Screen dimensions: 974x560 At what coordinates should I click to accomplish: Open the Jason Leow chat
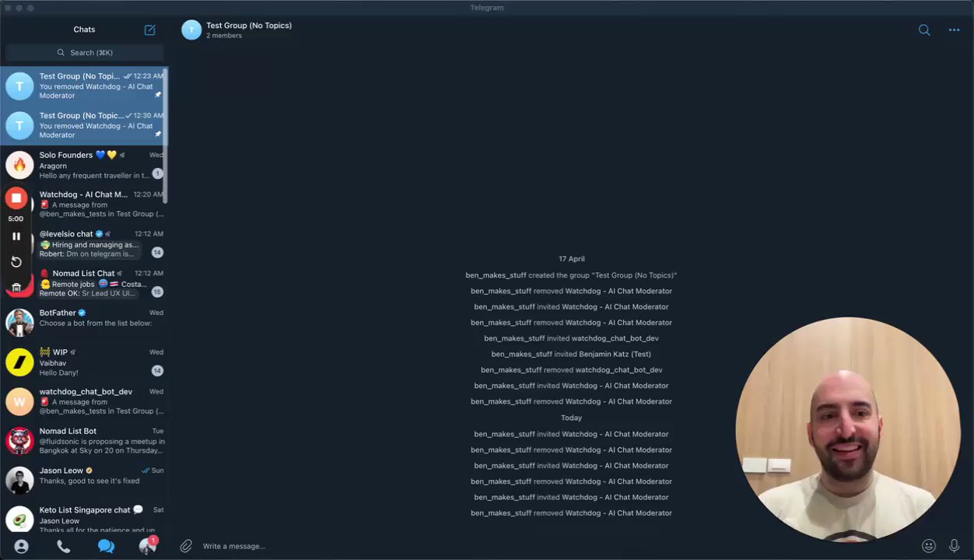(x=84, y=480)
